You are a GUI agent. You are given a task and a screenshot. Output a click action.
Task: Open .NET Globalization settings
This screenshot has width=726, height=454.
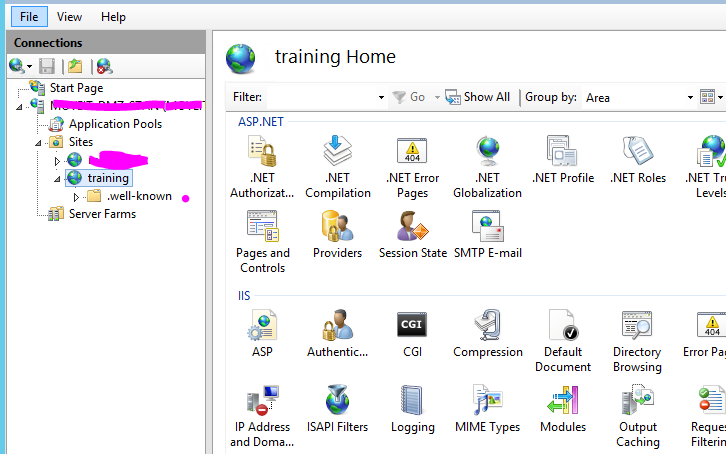pyautogui.click(x=488, y=167)
